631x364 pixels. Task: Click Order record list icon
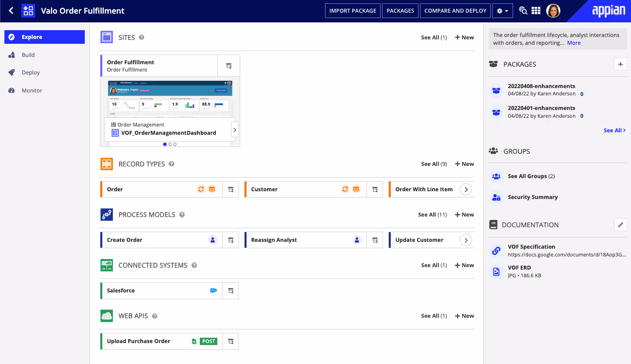[212, 189]
